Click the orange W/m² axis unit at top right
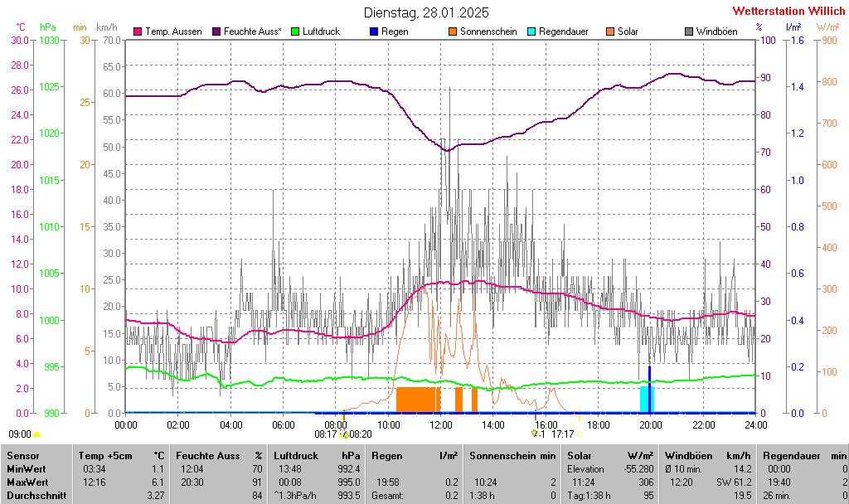The image size is (849, 504). click(828, 27)
